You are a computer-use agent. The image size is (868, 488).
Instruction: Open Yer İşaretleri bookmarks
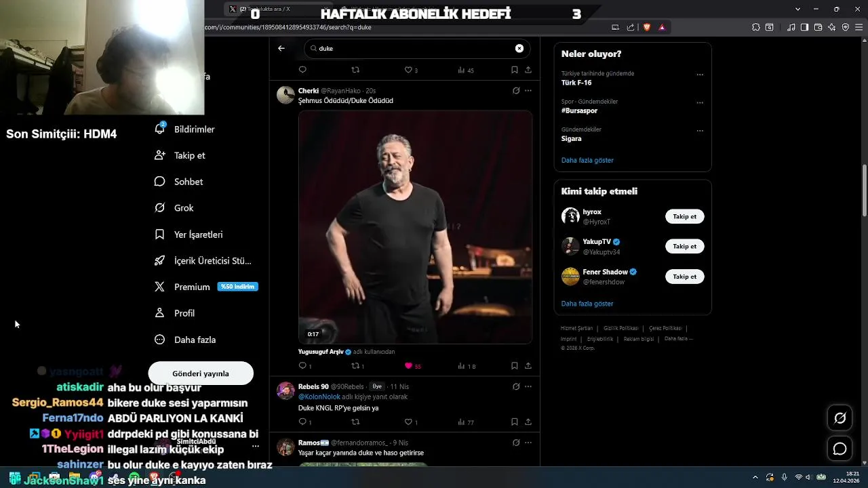coord(189,235)
